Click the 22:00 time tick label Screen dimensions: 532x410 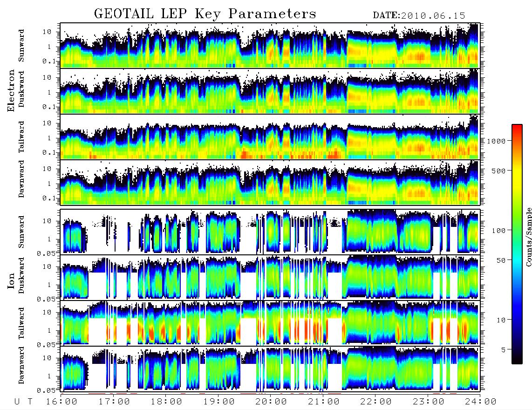[x=376, y=402]
